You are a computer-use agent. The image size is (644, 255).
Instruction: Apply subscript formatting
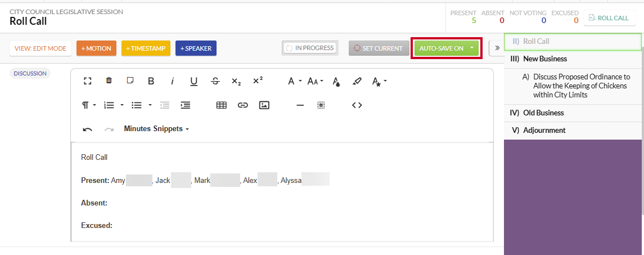coord(236,82)
